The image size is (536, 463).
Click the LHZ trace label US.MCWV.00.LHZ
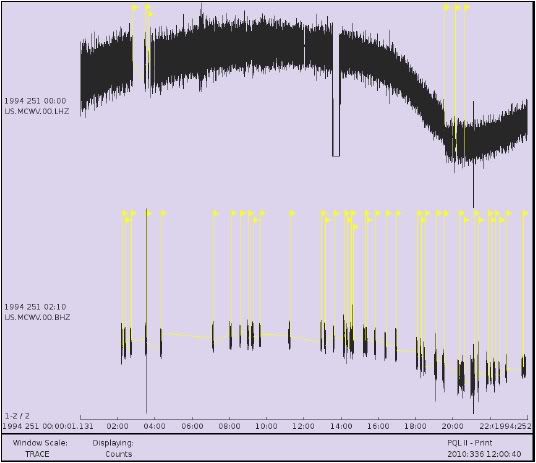[37, 111]
